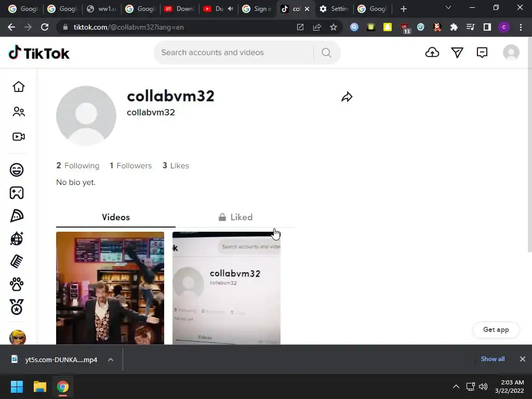Viewport: 532px width, 399px height.
Task: Select the beauty comb category icon
Action: coord(17,262)
